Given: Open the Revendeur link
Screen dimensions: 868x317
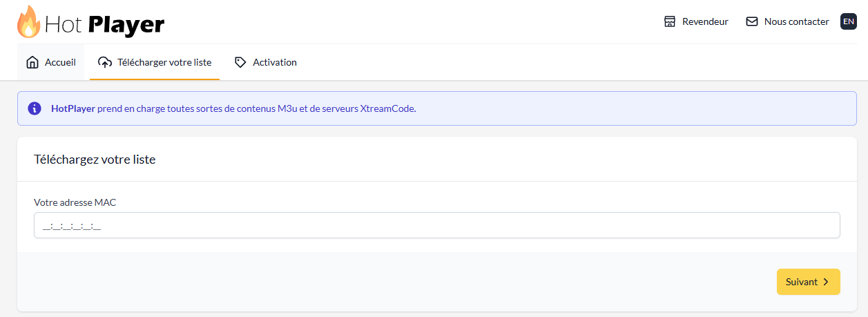Looking at the screenshot, I should pos(696,21).
